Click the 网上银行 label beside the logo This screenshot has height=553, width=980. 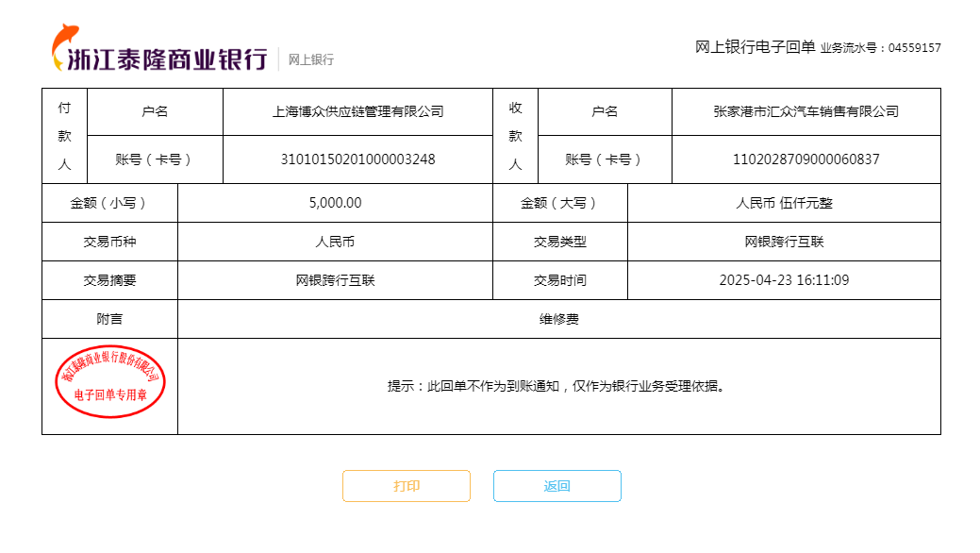pos(311,59)
